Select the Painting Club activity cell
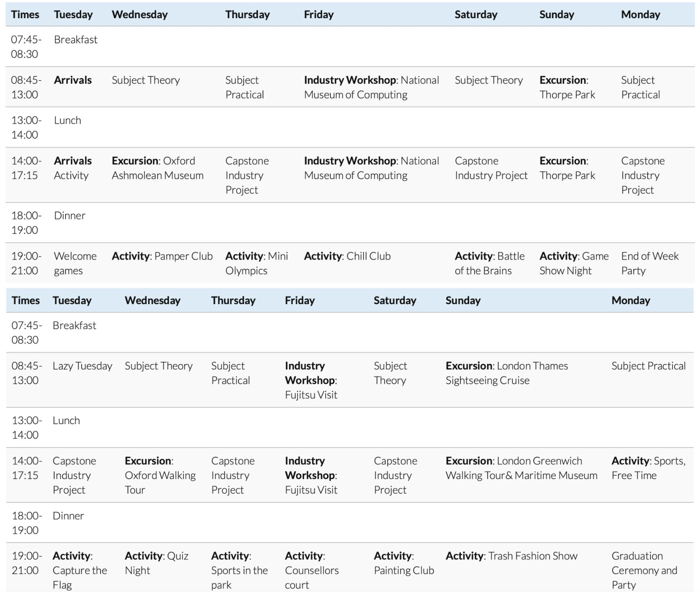 tap(404, 563)
